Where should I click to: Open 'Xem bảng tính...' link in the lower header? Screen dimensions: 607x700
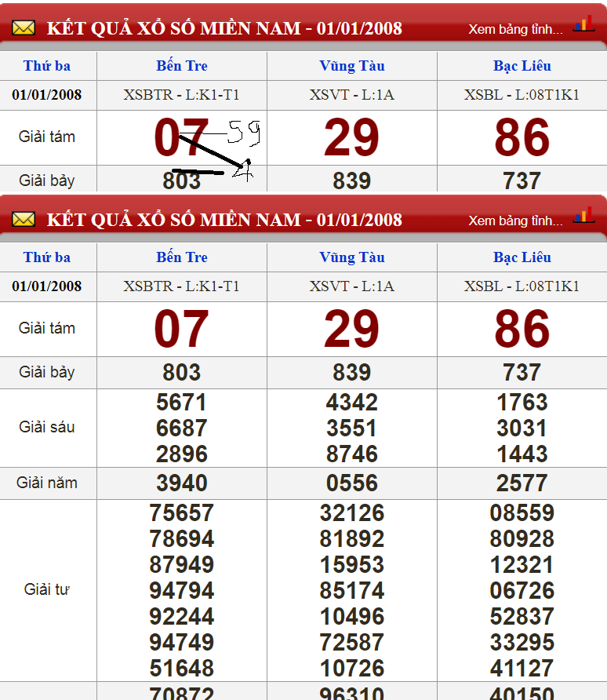[515, 221]
